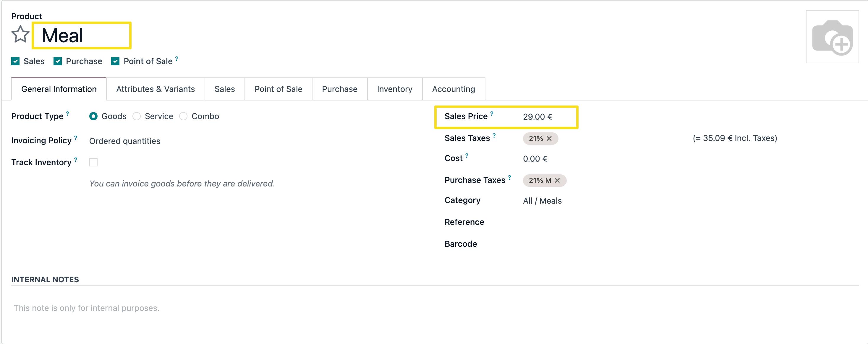Screen dimensions: 868x344
Task: Open the Invoicing Policy dropdown
Action: 125,141
